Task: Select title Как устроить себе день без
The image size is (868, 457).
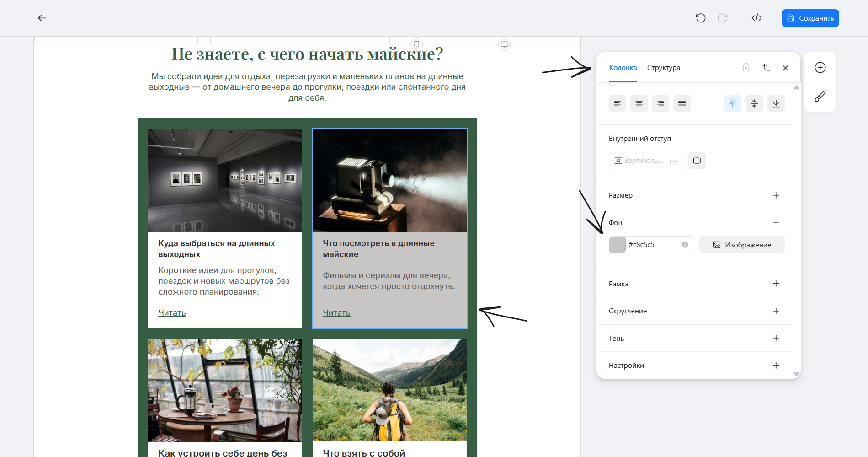Action: point(223,453)
